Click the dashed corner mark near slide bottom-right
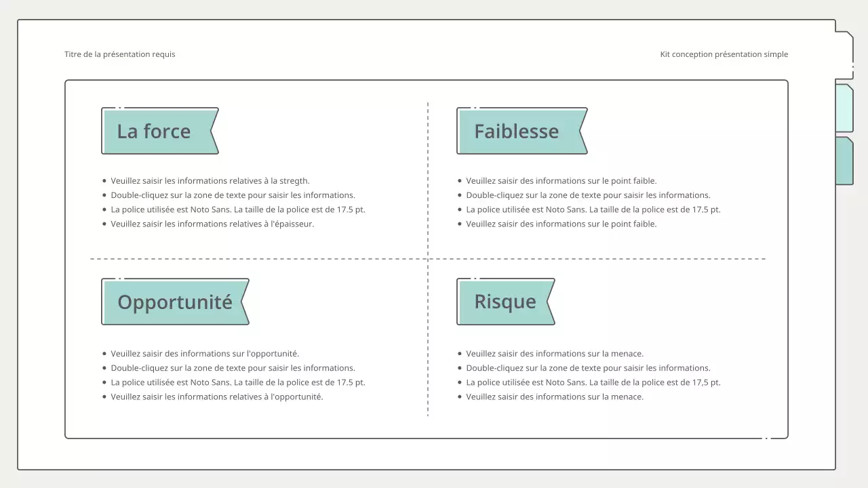This screenshot has height=488, width=868. (766, 439)
